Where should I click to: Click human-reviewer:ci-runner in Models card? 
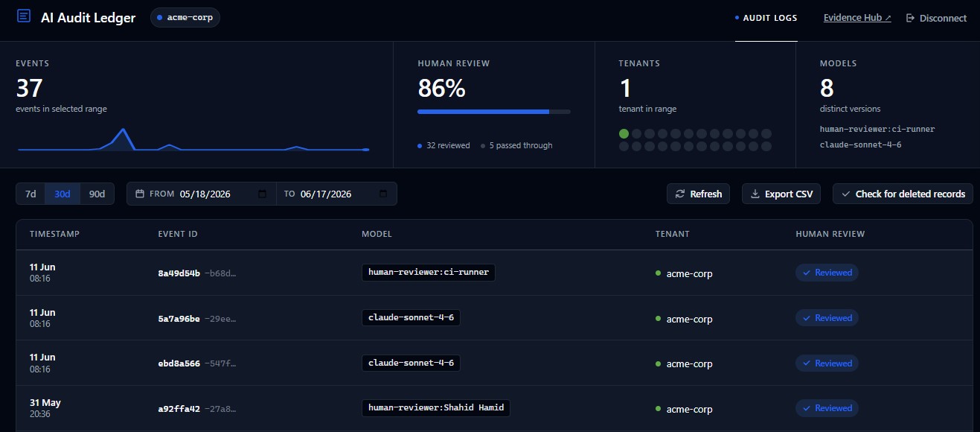point(877,129)
